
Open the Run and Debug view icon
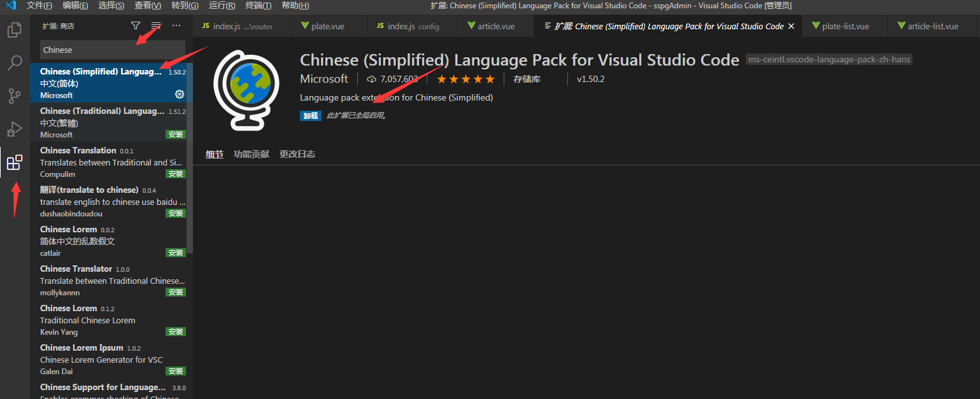tap(14, 129)
